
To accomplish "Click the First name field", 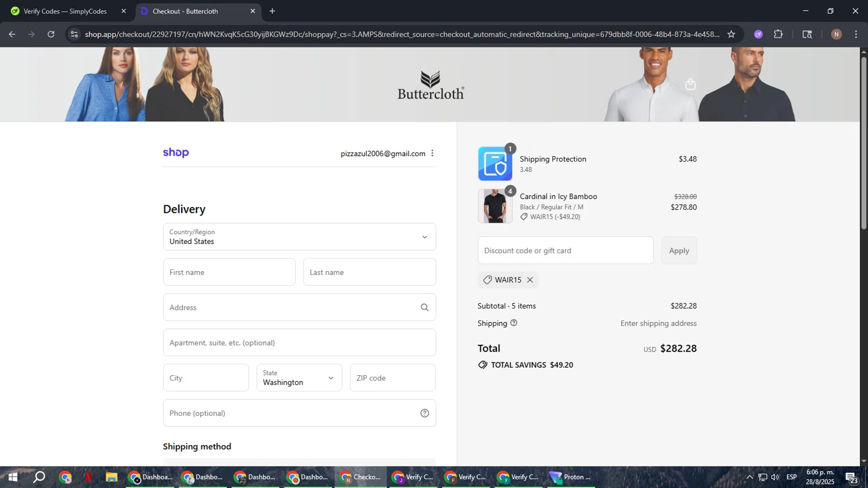I will [229, 272].
